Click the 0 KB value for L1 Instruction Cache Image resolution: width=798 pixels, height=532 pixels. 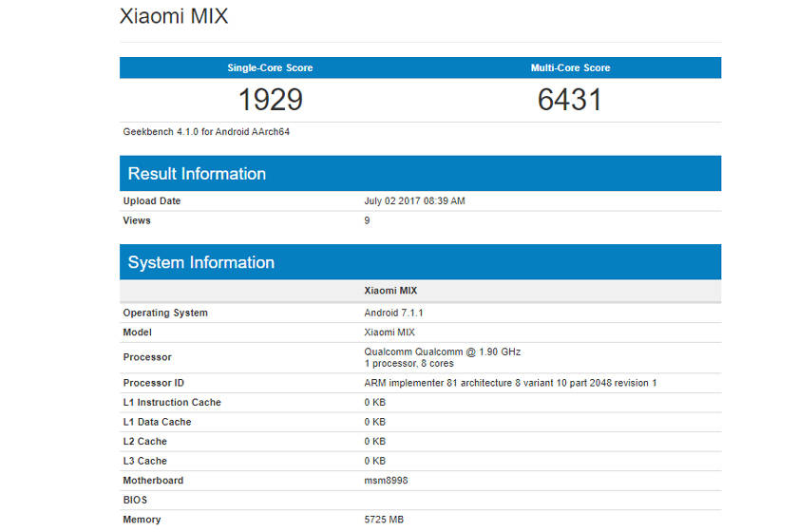coord(375,402)
